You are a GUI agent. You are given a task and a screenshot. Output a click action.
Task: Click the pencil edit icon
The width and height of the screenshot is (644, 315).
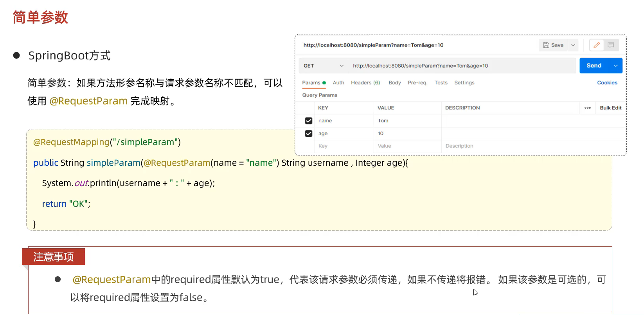point(596,45)
